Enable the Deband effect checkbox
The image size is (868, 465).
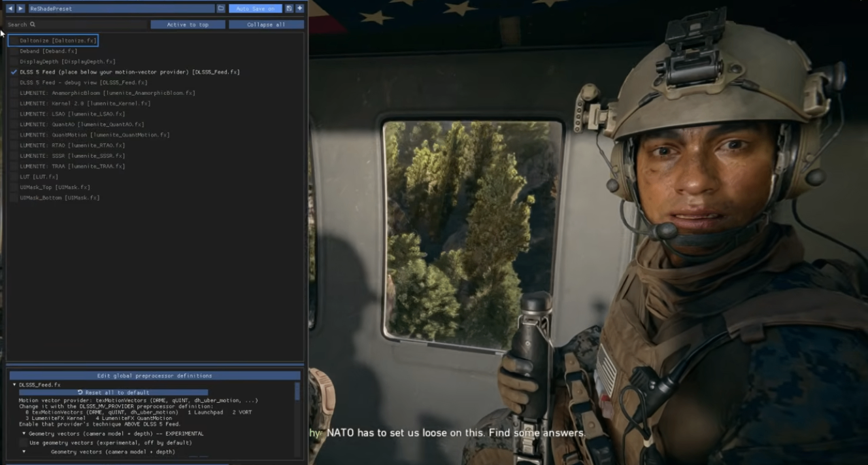(x=14, y=51)
